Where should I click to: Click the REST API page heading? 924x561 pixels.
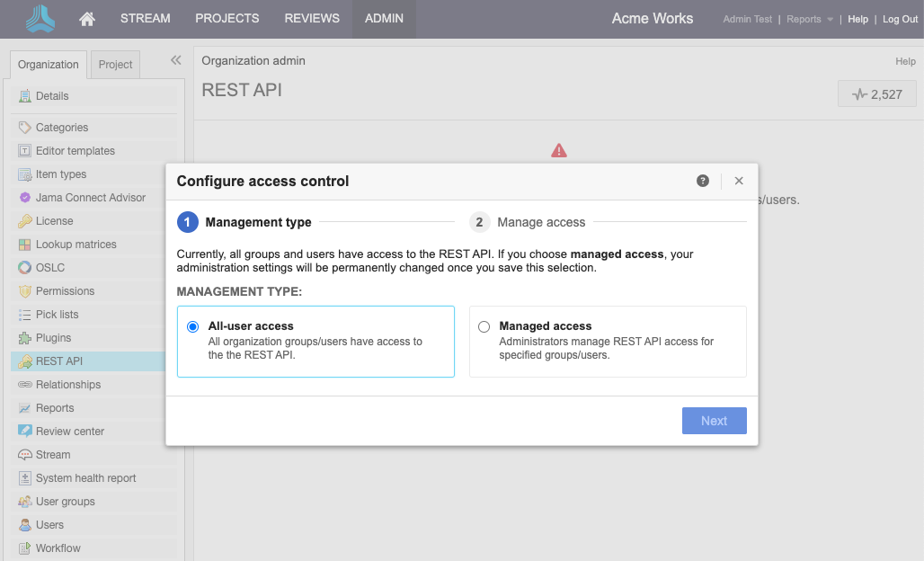(x=242, y=90)
